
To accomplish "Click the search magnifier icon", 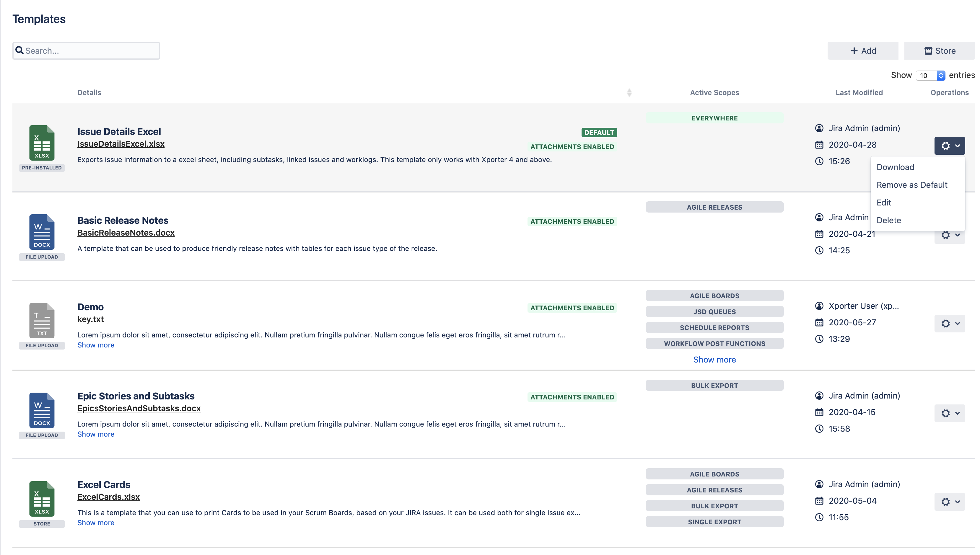I will point(19,50).
